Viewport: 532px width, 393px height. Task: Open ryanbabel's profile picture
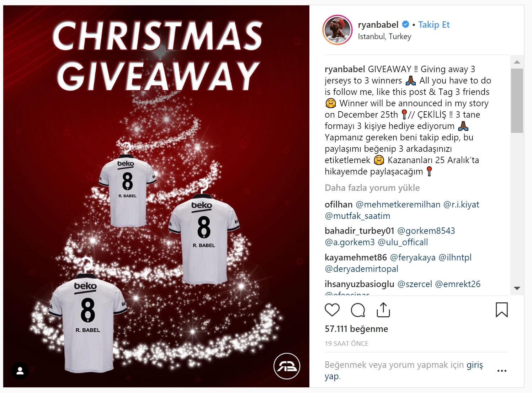pos(337,30)
